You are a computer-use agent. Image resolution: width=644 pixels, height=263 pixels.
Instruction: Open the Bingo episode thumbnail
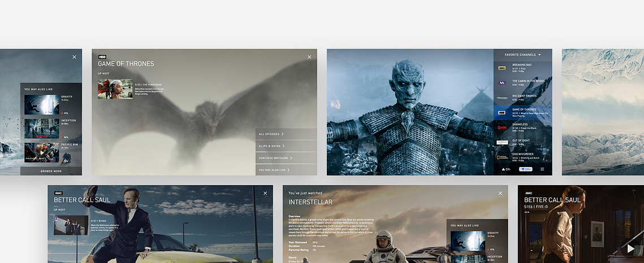coord(71,225)
